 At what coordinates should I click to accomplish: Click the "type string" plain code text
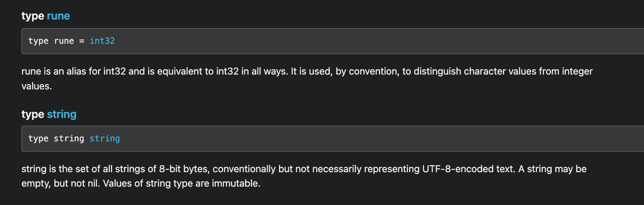pos(56,139)
